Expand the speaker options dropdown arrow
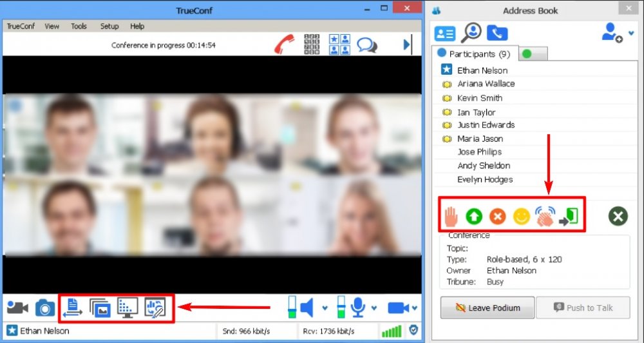 [325, 308]
